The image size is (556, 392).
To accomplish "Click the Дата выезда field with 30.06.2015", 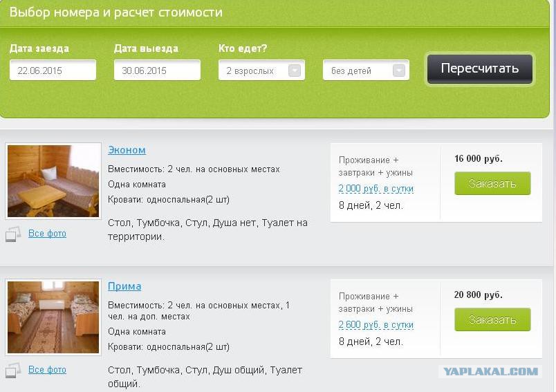I will pyautogui.click(x=157, y=71).
